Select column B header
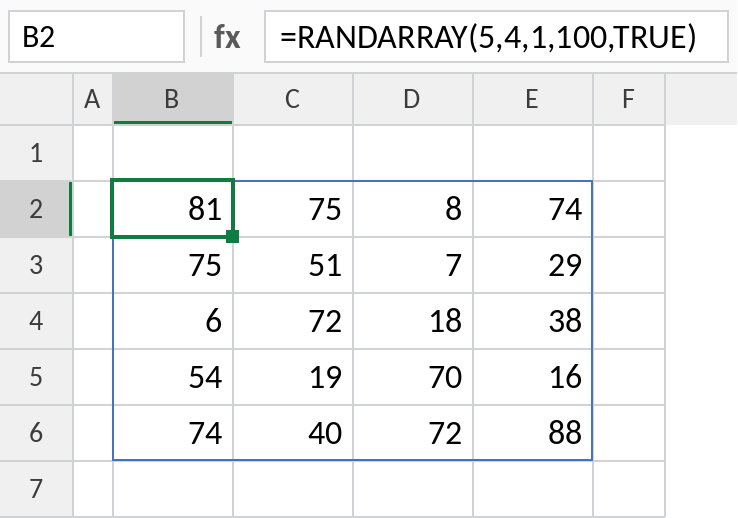738x518 pixels. 173,99
